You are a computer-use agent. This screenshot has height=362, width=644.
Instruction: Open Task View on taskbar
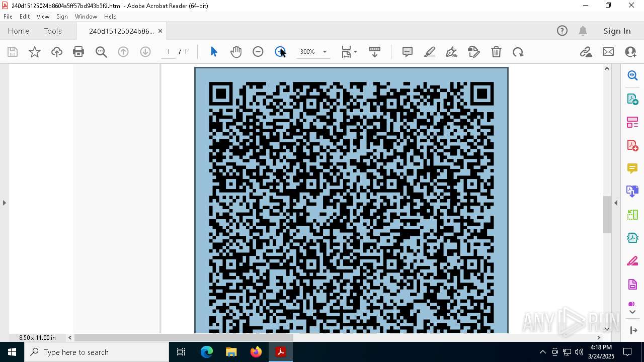click(x=181, y=352)
